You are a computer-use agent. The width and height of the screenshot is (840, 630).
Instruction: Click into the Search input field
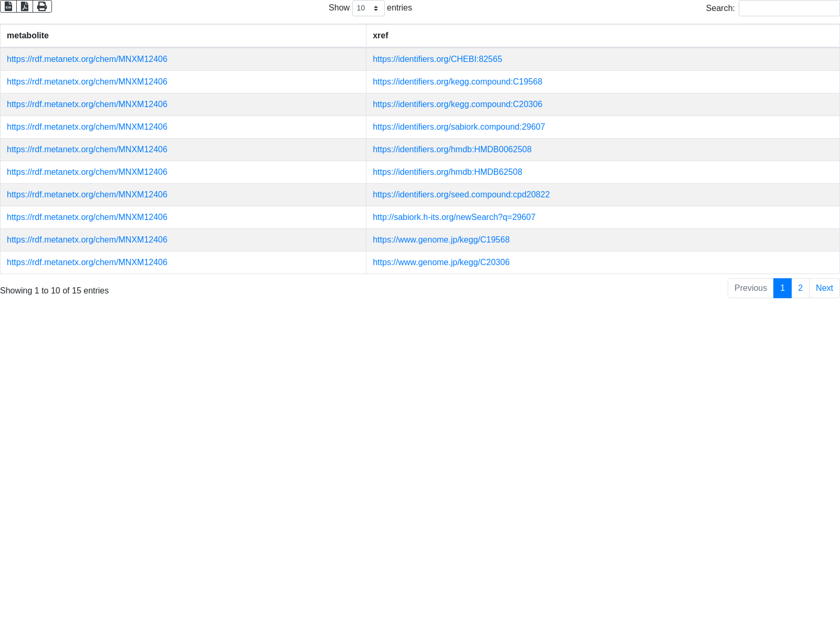coord(789,8)
